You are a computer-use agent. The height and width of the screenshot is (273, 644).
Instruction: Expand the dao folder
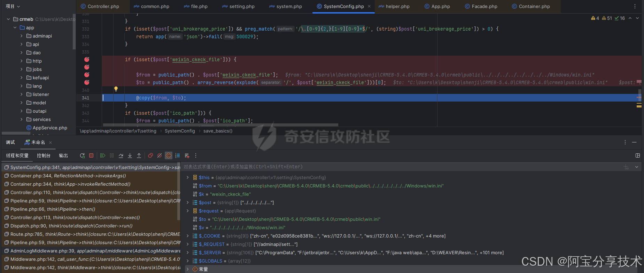pyautogui.click(x=22, y=53)
